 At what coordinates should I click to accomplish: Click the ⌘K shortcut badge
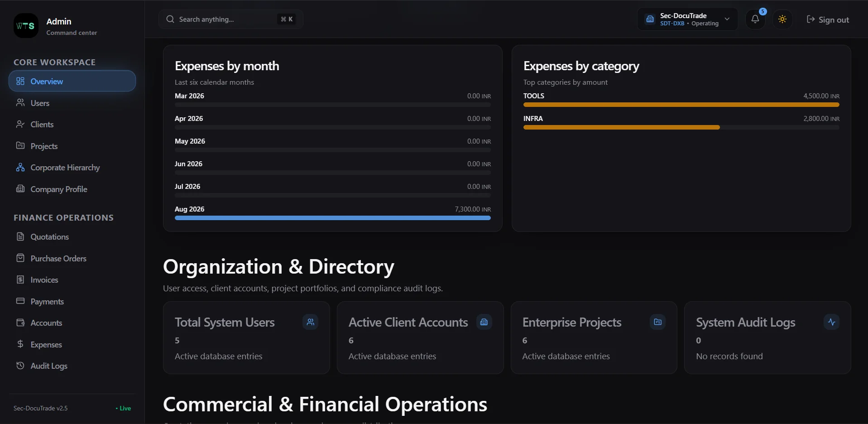[287, 19]
